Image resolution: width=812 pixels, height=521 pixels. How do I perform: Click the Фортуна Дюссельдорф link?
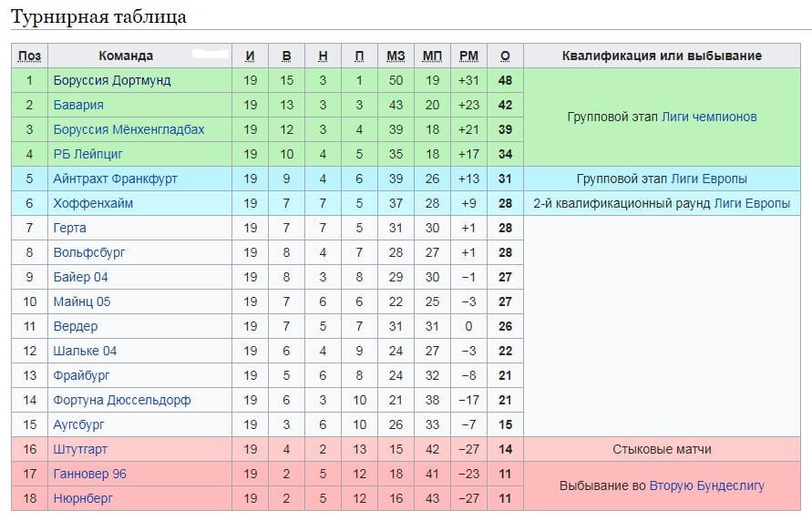(122, 400)
